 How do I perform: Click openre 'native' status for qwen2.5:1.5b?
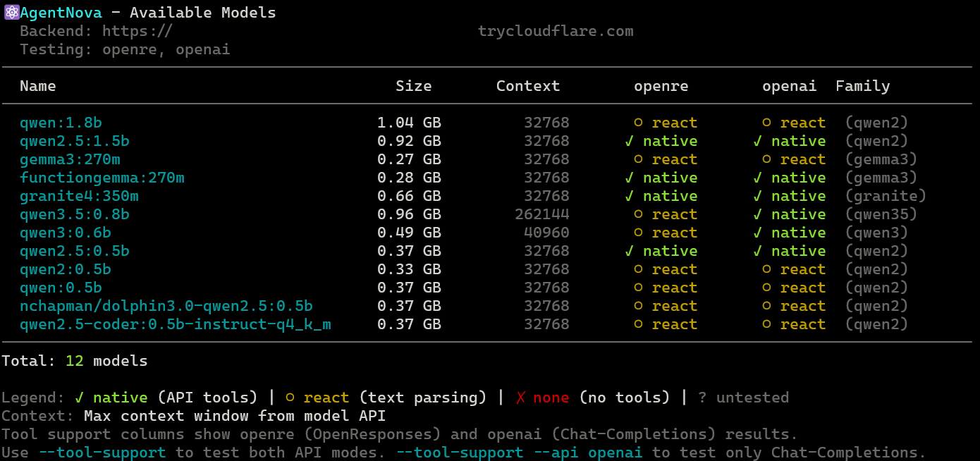coord(661,141)
